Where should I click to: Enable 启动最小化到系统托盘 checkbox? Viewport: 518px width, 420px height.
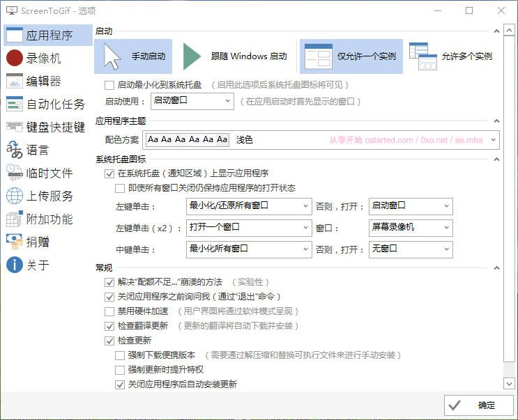(x=109, y=85)
